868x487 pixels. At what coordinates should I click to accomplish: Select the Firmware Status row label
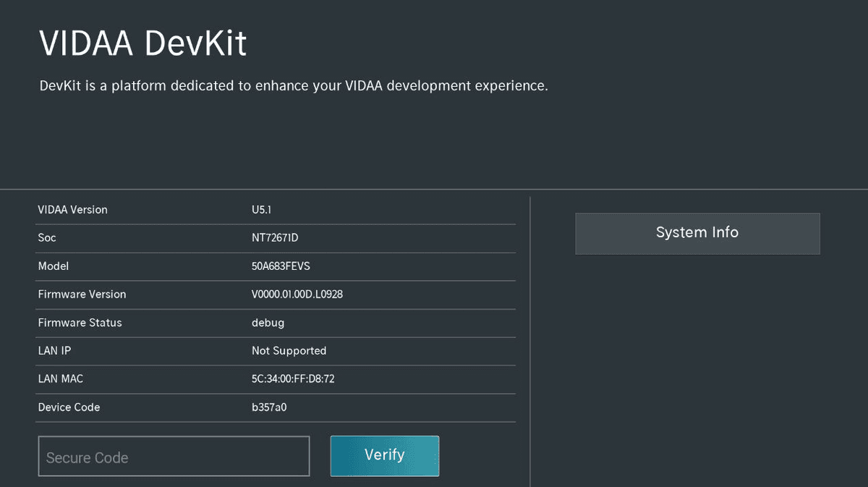[x=80, y=323]
